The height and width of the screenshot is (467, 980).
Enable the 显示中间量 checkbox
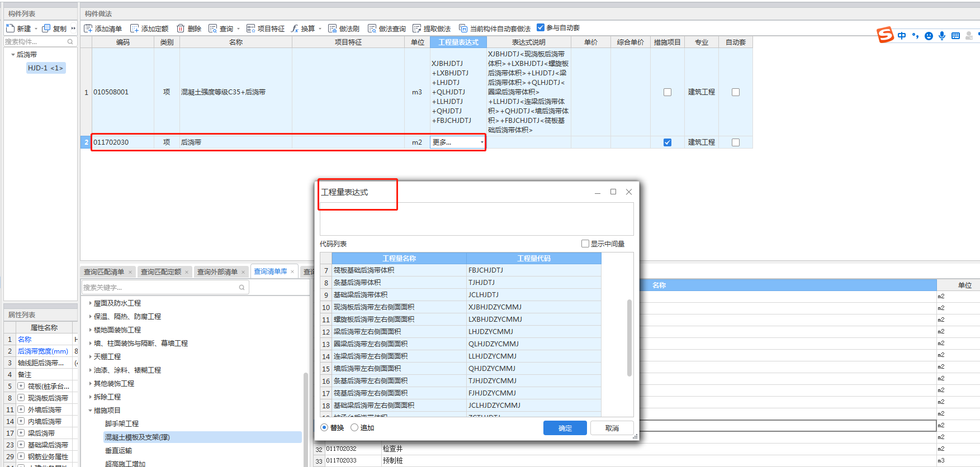(585, 244)
